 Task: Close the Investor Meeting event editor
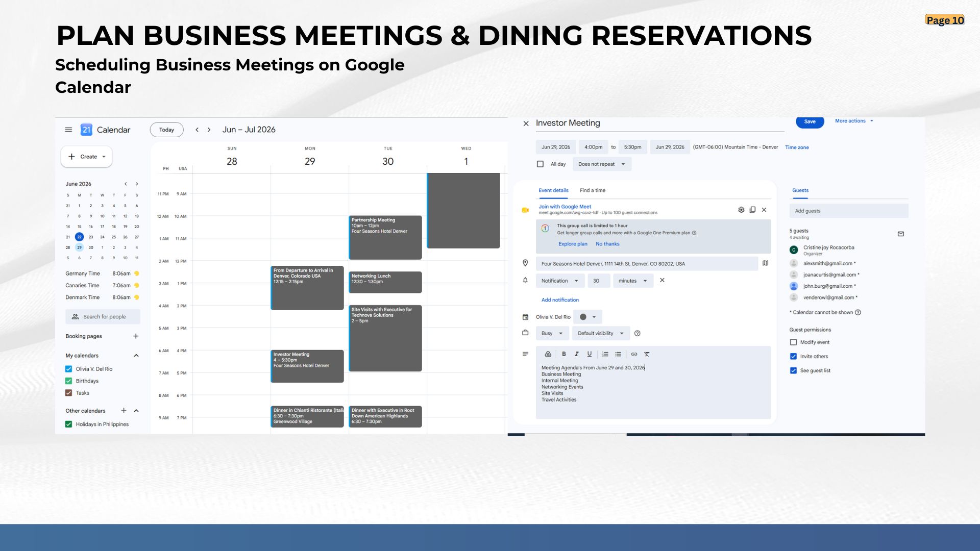(526, 123)
